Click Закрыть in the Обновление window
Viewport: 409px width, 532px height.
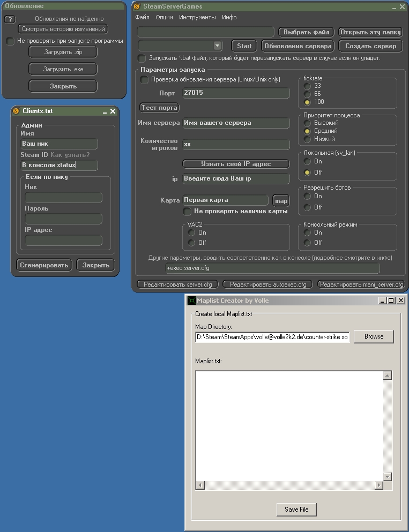coord(63,86)
